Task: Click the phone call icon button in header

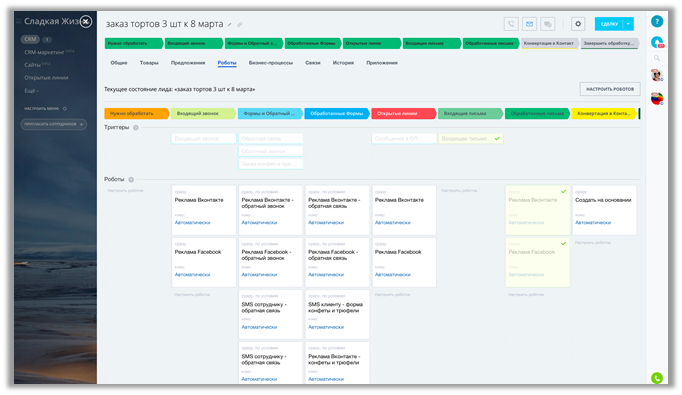Action: pyautogui.click(x=511, y=24)
